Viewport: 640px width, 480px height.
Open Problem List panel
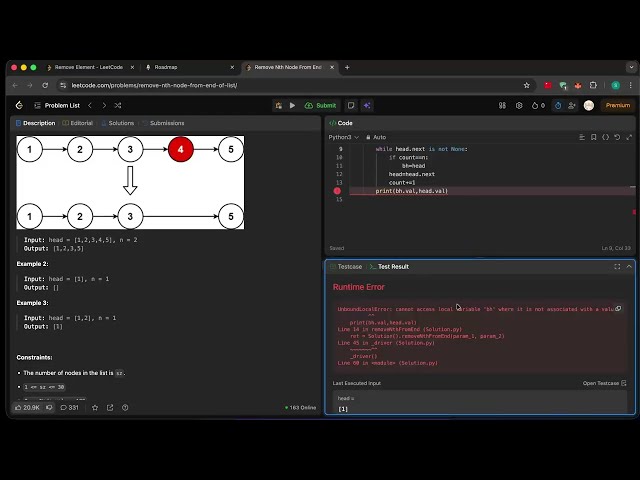click(x=57, y=105)
